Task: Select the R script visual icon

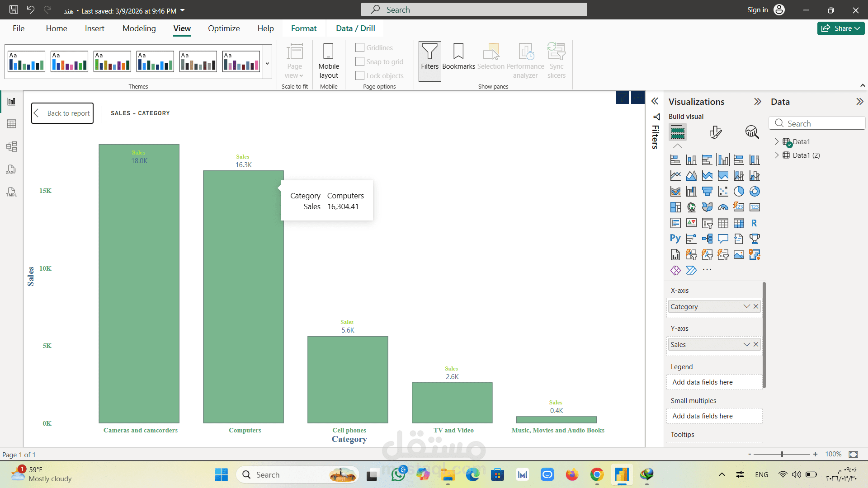Action: (x=754, y=223)
